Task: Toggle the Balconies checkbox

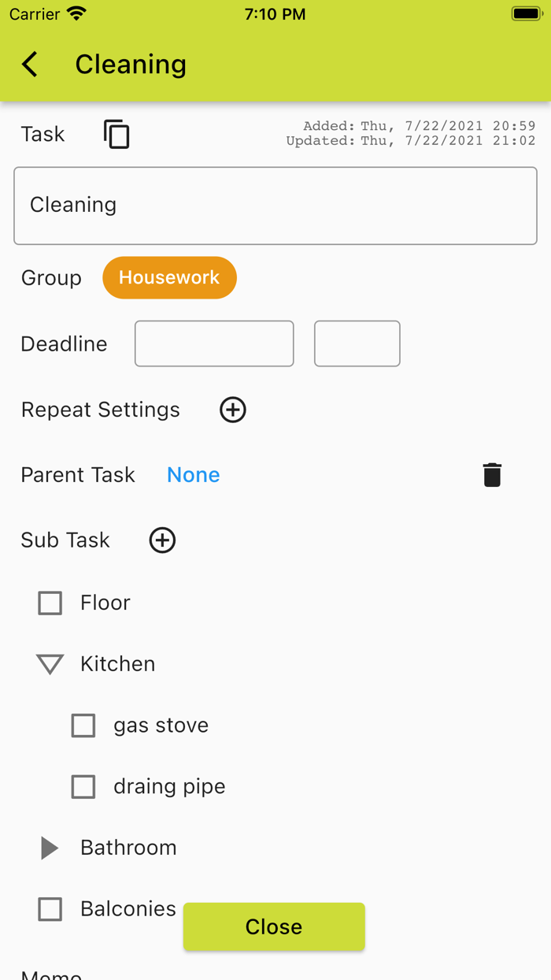Action: click(50, 908)
